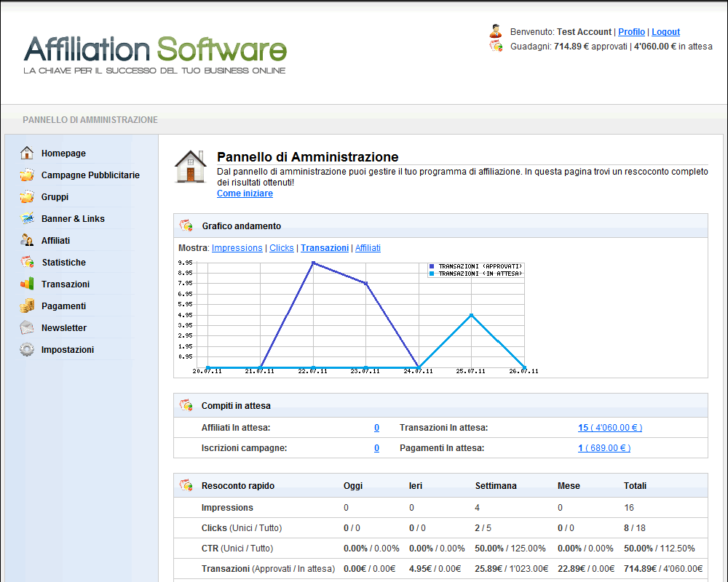This screenshot has width=728, height=582.
Task: Show Affiliati data in the graph
Action: point(368,248)
